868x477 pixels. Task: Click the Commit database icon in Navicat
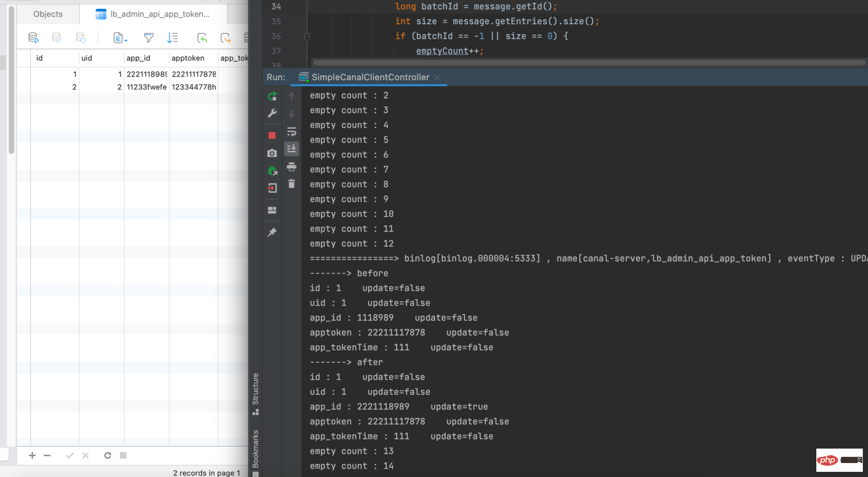click(x=57, y=38)
